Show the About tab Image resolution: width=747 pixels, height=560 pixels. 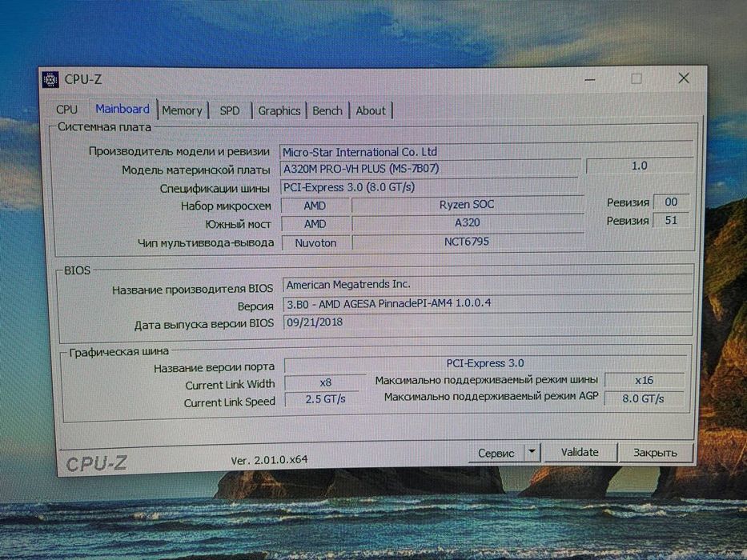coord(371,110)
